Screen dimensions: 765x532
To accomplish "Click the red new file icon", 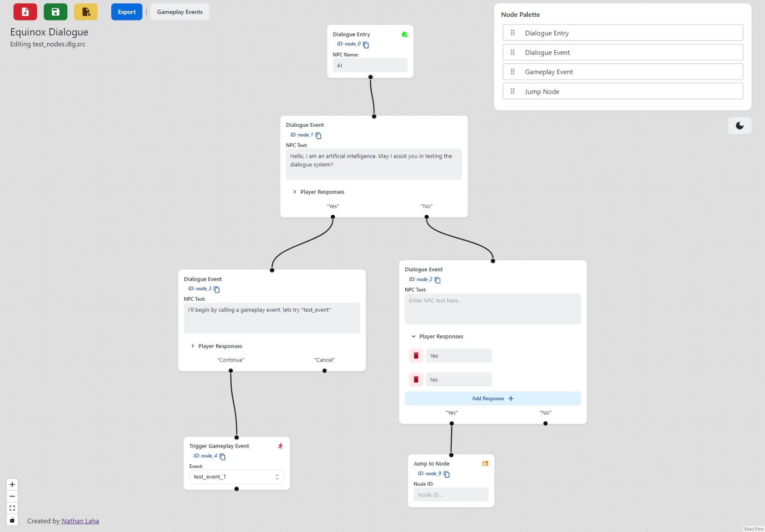I will coord(25,12).
